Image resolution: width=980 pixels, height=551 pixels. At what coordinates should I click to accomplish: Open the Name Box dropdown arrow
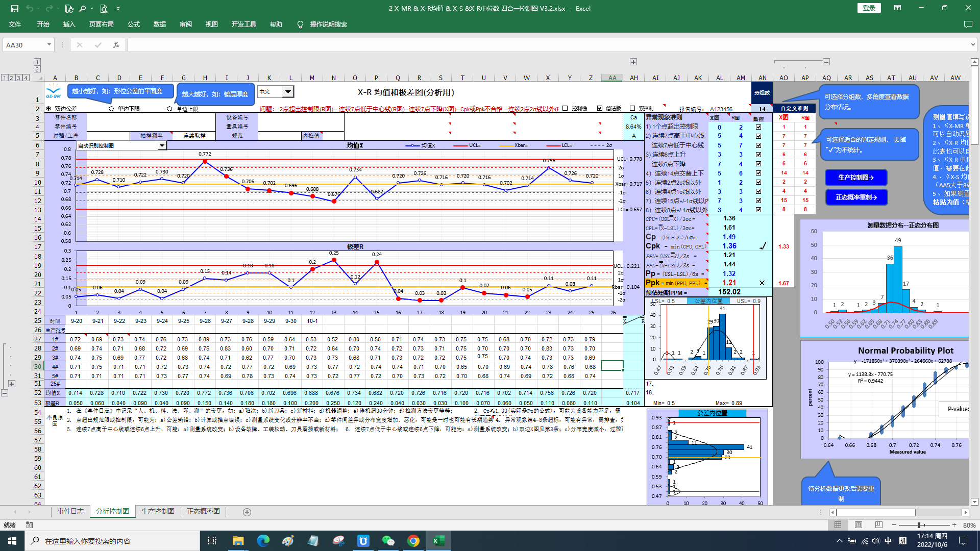pyautogui.click(x=49, y=45)
